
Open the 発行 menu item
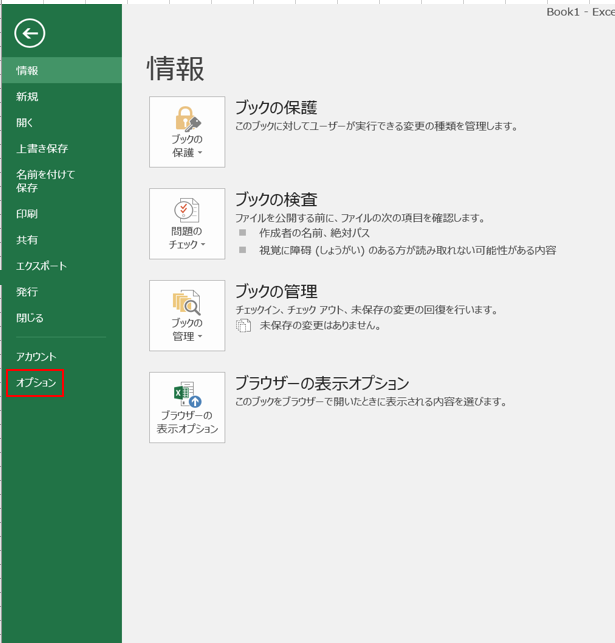pos(62,292)
